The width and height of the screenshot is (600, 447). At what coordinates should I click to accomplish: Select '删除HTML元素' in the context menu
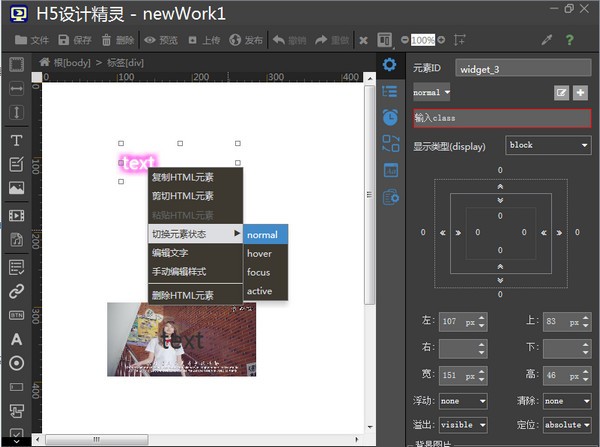point(182,295)
